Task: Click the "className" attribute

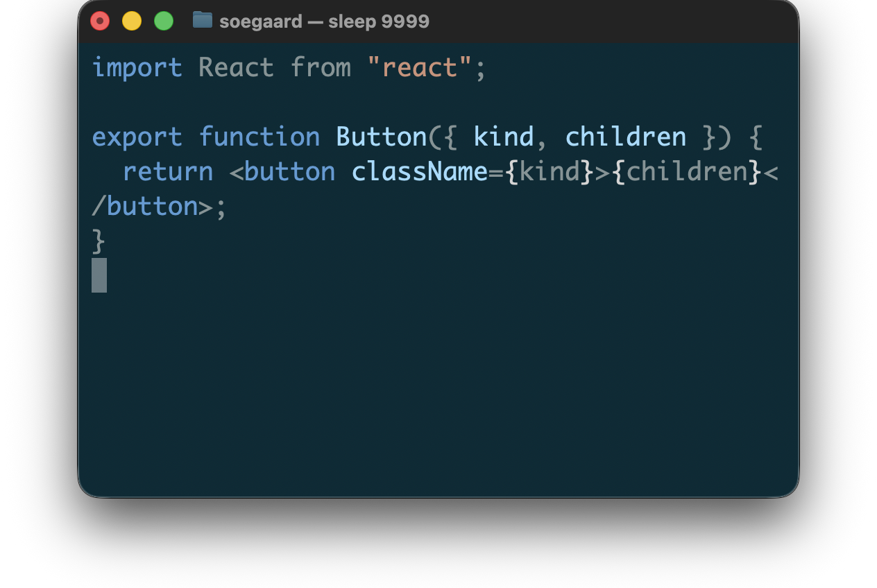Action: [x=419, y=171]
